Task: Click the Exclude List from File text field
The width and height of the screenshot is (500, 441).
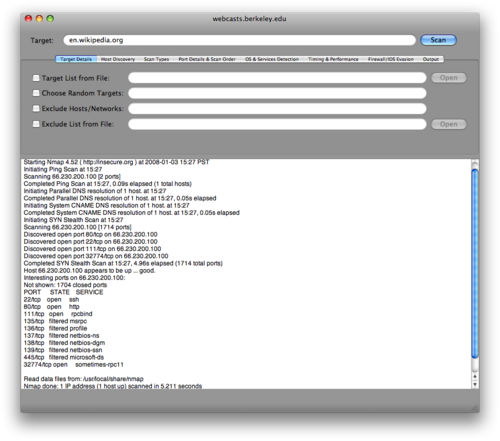Action: [x=277, y=124]
